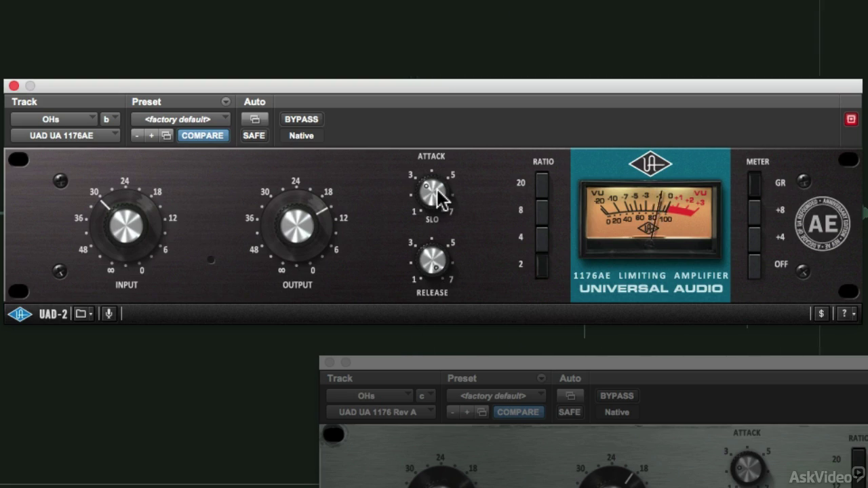The width and height of the screenshot is (868, 488).
Task: Click the AE anniversary edition badge
Action: [822, 224]
